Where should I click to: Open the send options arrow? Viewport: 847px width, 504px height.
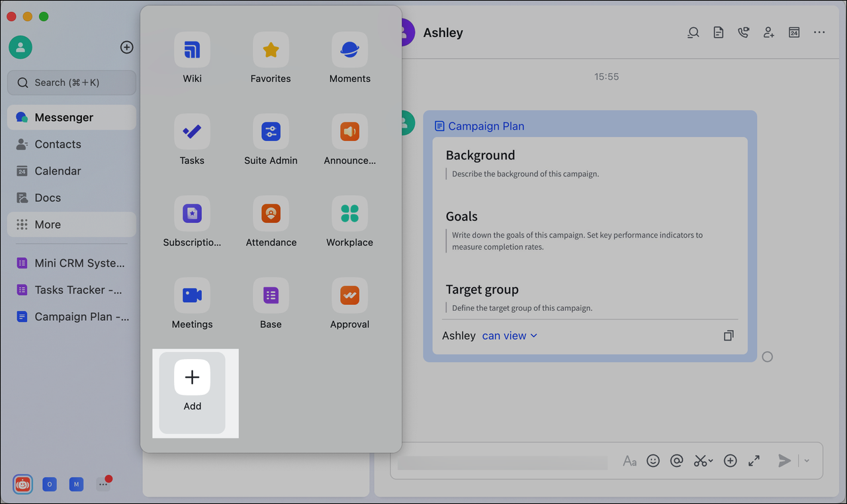(x=807, y=461)
